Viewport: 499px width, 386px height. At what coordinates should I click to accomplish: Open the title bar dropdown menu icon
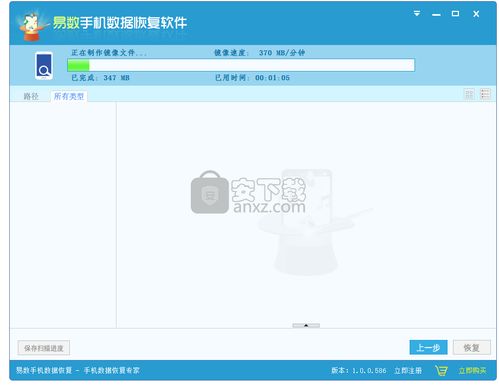click(x=417, y=14)
